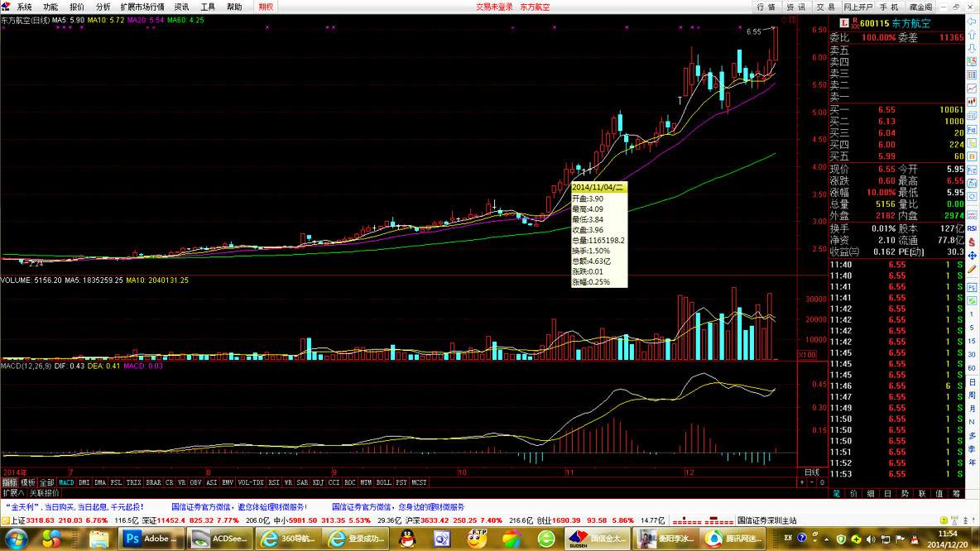Image resolution: width=980 pixels, height=551 pixels.
Task: Click the 期权 button in the menu bar
Action: click(x=266, y=7)
